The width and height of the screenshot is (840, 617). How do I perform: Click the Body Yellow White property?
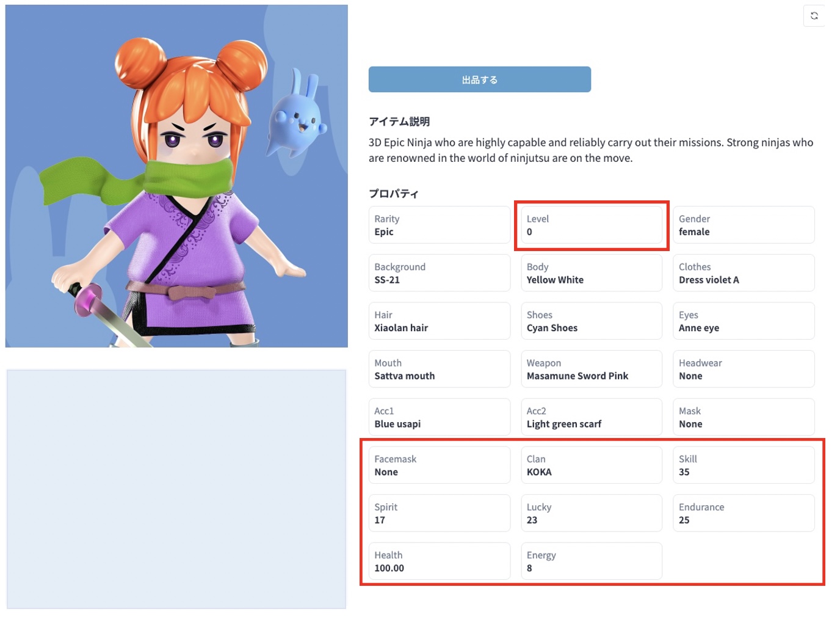(x=591, y=273)
